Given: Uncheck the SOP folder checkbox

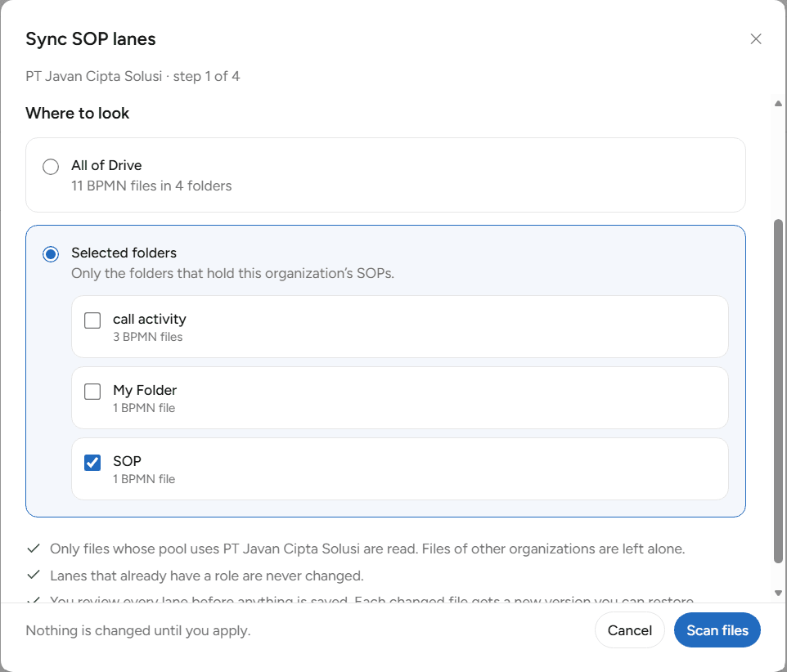Looking at the screenshot, I should [92, 463].
